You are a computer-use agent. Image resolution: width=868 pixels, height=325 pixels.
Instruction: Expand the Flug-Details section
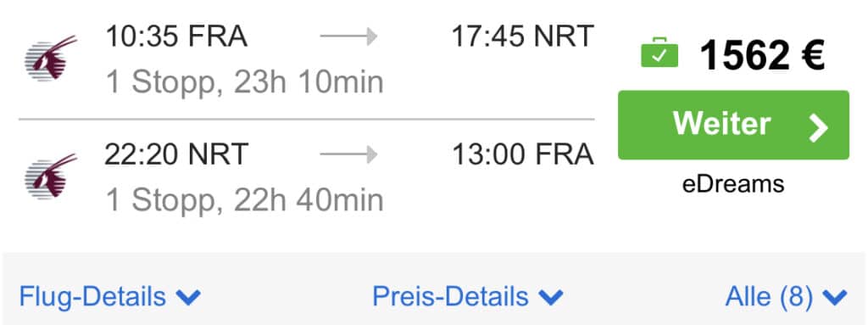pos(109,297)
